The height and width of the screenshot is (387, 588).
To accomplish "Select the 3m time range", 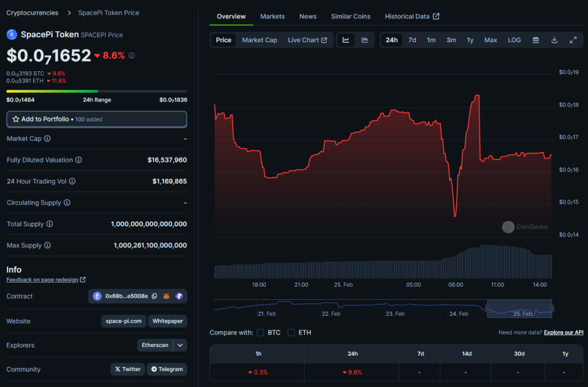I will pyautogui.click(x=451, y=40).
